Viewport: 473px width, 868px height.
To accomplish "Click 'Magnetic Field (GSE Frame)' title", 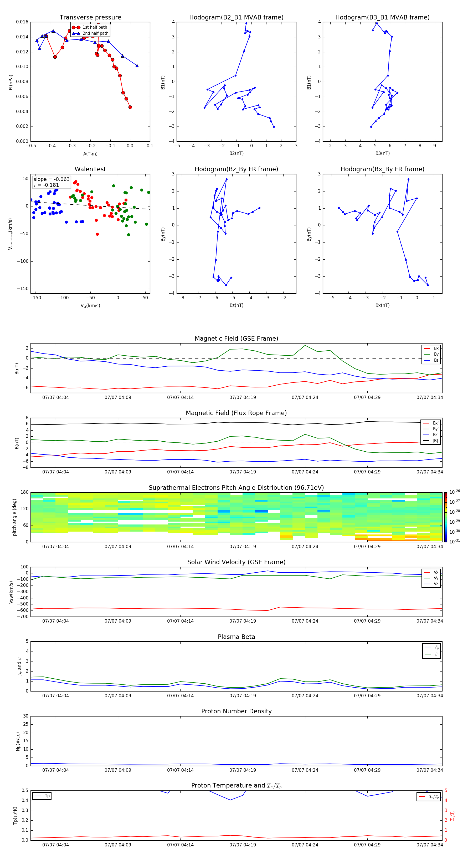I will pyautogui.click(x=236, y=339).
